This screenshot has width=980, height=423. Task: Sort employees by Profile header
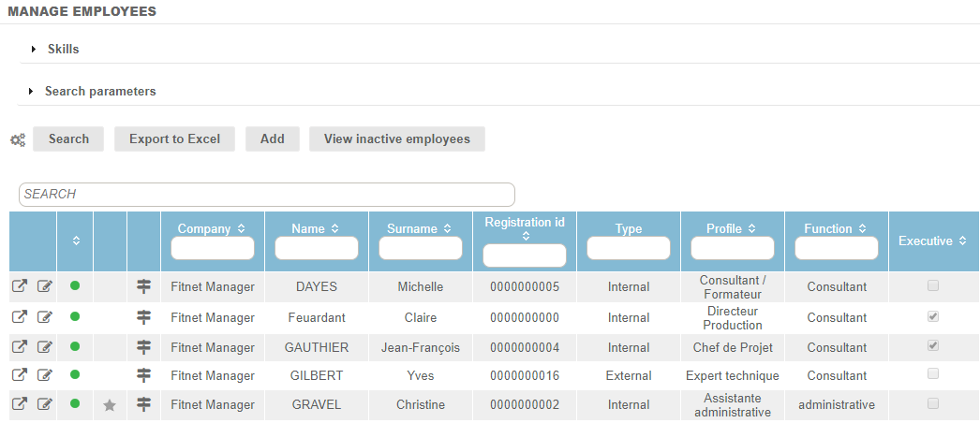click(x=731, y=228)
